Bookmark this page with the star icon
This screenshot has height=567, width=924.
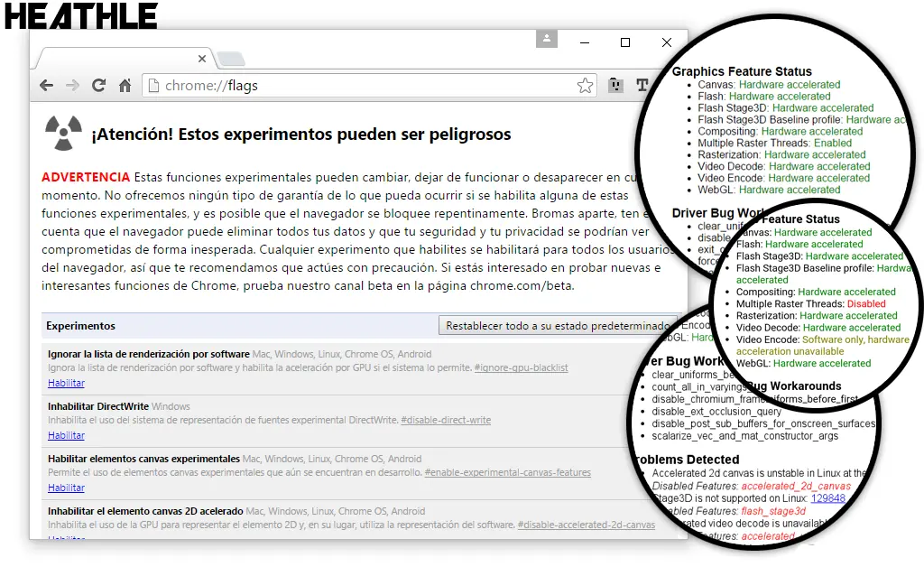click(585, 86)
